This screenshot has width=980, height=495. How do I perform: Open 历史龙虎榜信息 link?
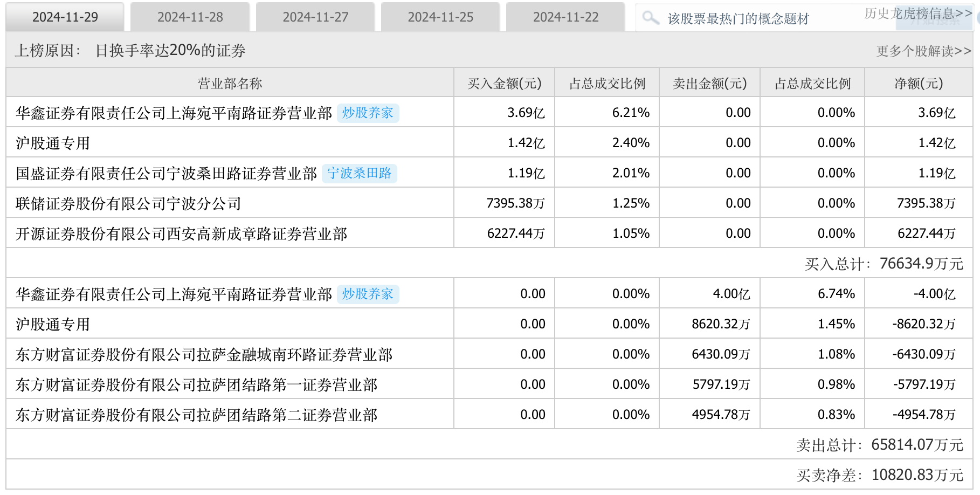point(918,13)
